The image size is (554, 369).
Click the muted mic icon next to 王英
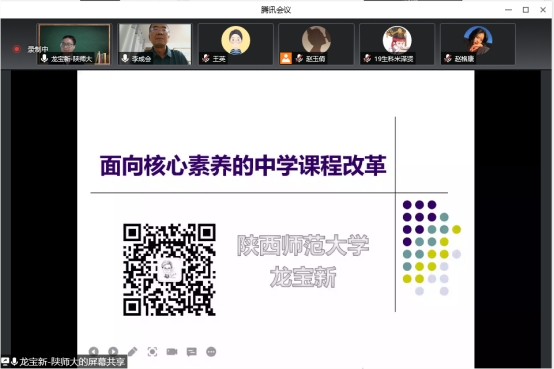(x=206, y=58)
